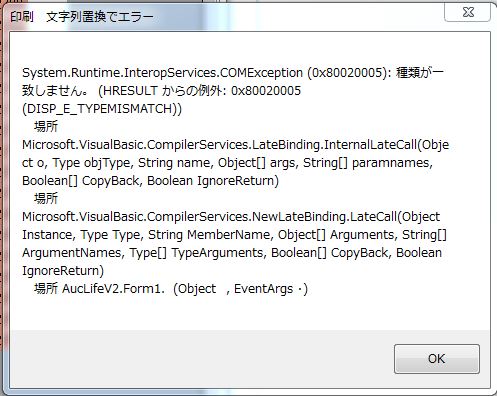Click the dialog title 印刷 文字列置換でエラー
The image size is (497, 396).
coord(82,17)
